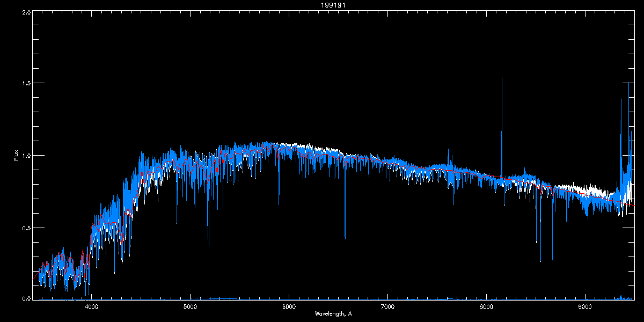Click the Wavelength, A axis label
Screen dimensions: 644x322
coord(333,313)
